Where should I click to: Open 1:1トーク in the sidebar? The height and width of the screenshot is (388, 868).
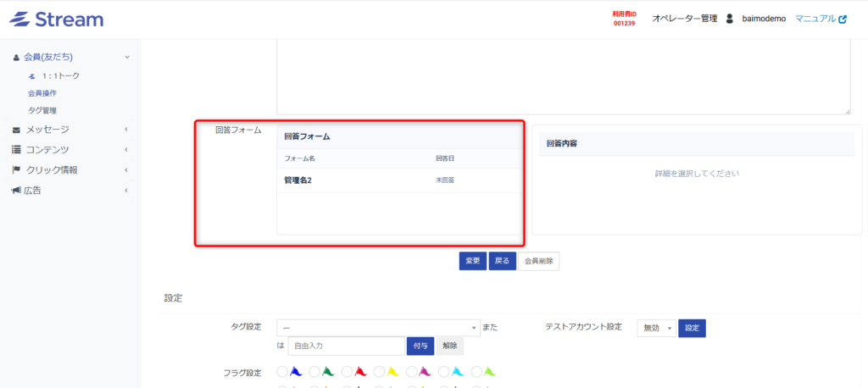click(x=61, y=76)
